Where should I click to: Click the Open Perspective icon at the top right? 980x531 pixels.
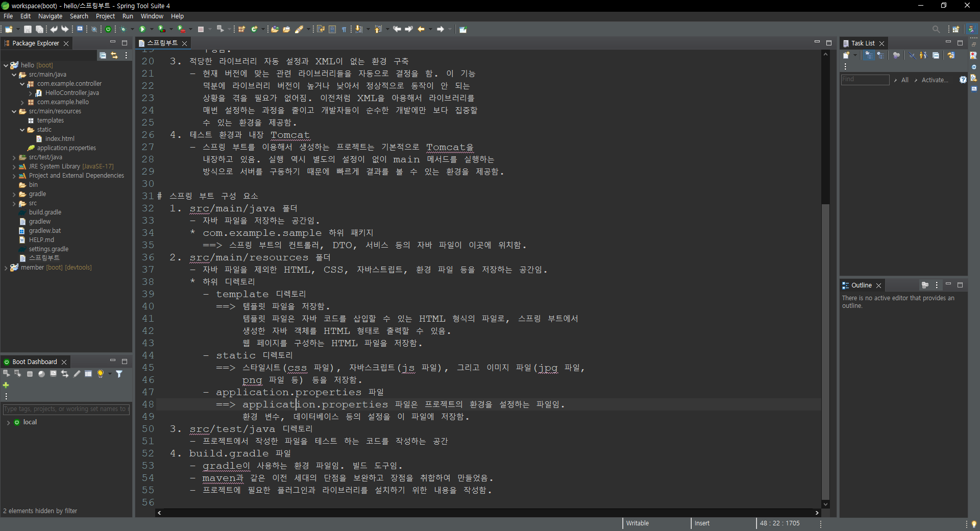956,29
